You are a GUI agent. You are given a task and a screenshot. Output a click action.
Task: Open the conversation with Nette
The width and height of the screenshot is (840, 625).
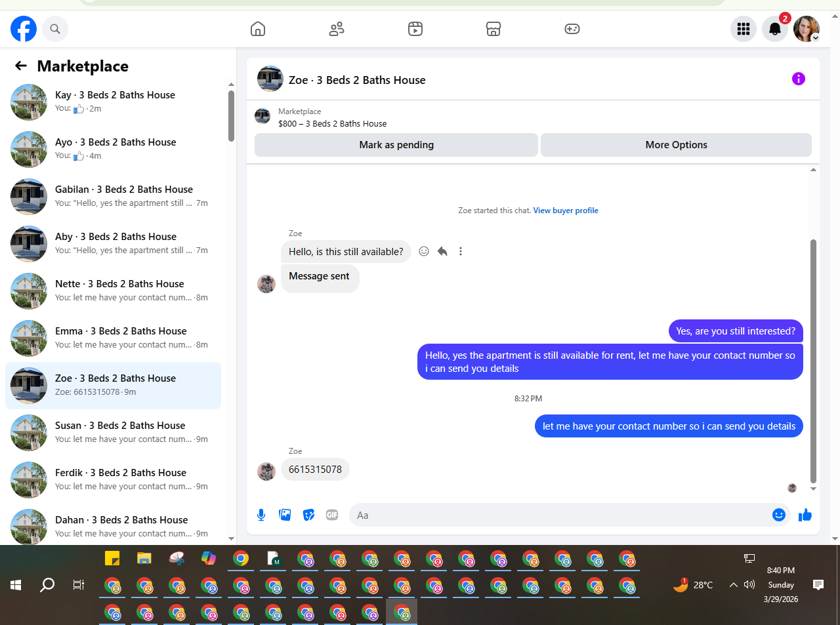click(113, 291)
